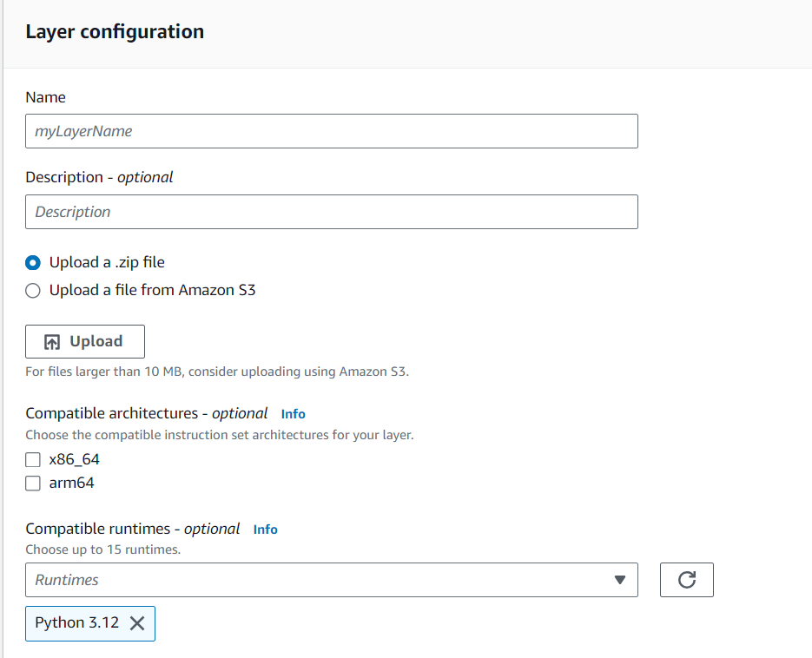Enable the arm64 architecture checkbox
Screen dimensions: 812x658
click(x=33, y=484)
